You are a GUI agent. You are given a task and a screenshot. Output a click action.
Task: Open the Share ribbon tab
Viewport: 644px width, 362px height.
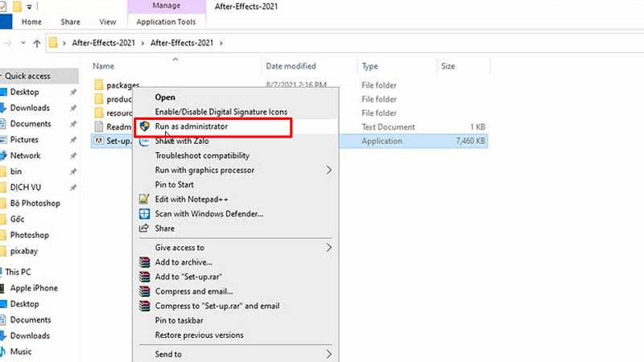[x=71, y=22]
